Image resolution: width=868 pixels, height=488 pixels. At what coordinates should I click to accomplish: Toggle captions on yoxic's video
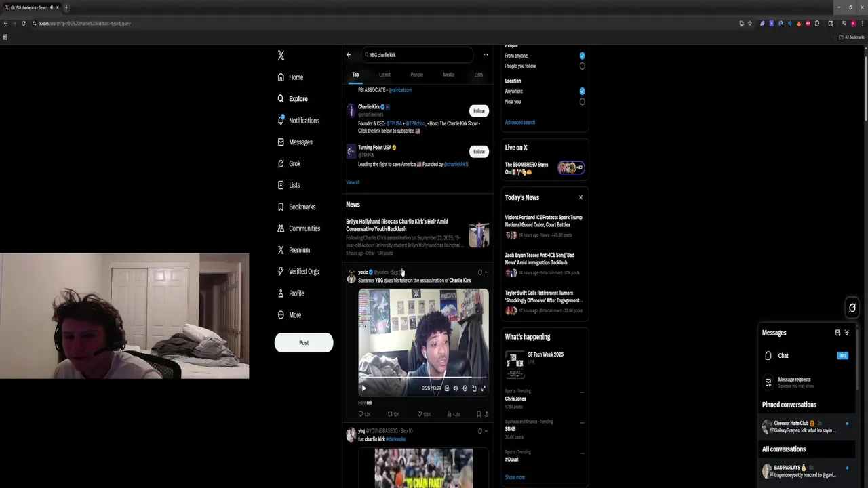(x=446, y=388)
